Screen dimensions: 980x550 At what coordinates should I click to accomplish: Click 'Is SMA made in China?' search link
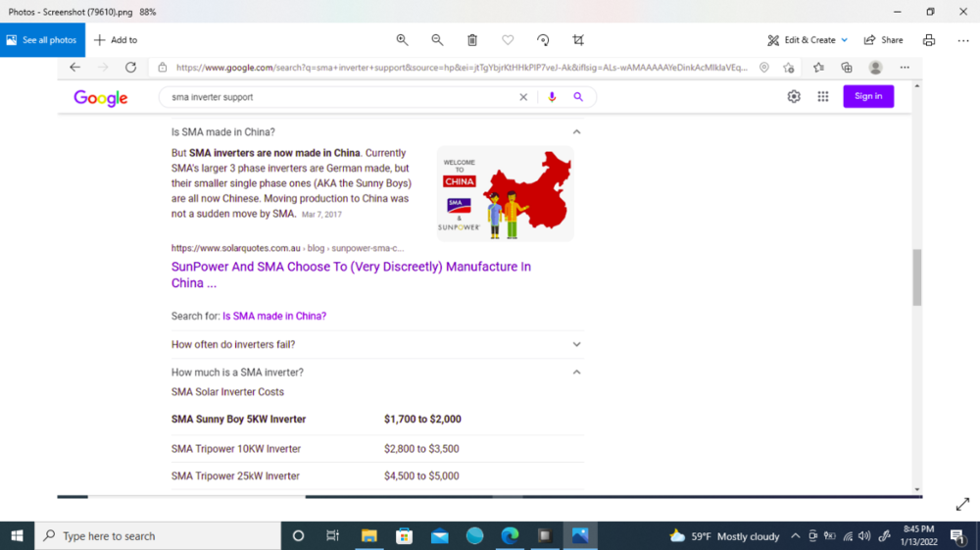tap(274, 317)
